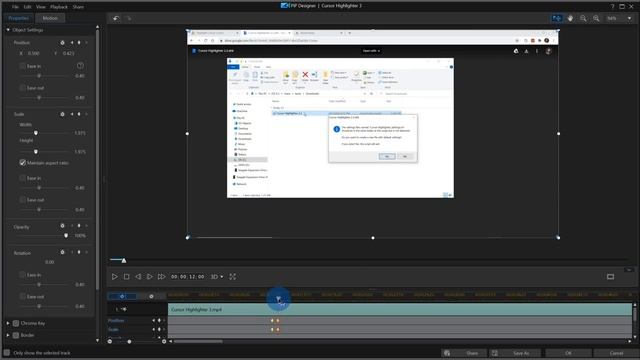Enable the Border checkbox
This screenshot has height=360, width=640.
(16, 335)
